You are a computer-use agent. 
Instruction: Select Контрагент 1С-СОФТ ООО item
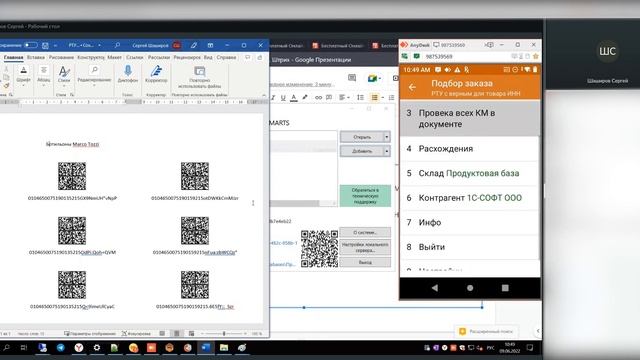click(x=470, y=198)
